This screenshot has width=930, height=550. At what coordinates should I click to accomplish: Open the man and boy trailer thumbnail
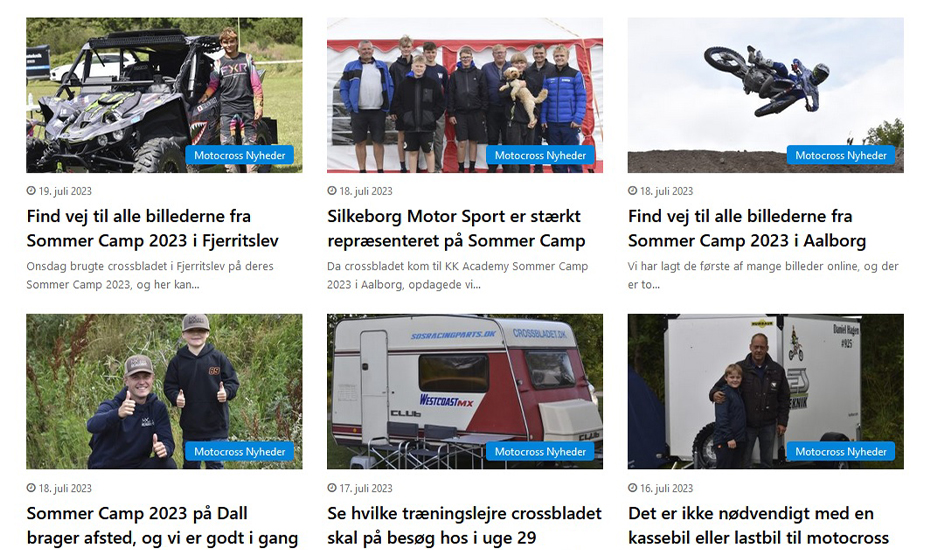click(766, 392)
